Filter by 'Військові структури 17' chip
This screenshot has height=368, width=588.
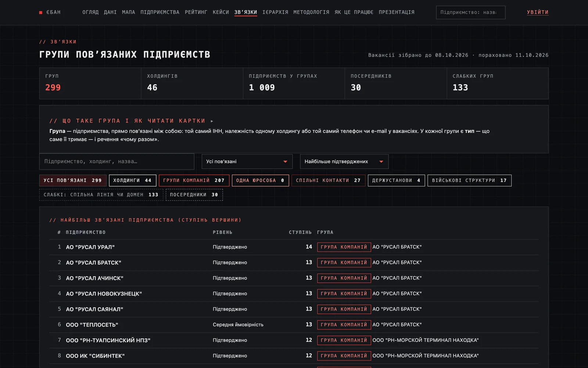tap(469, 180)
